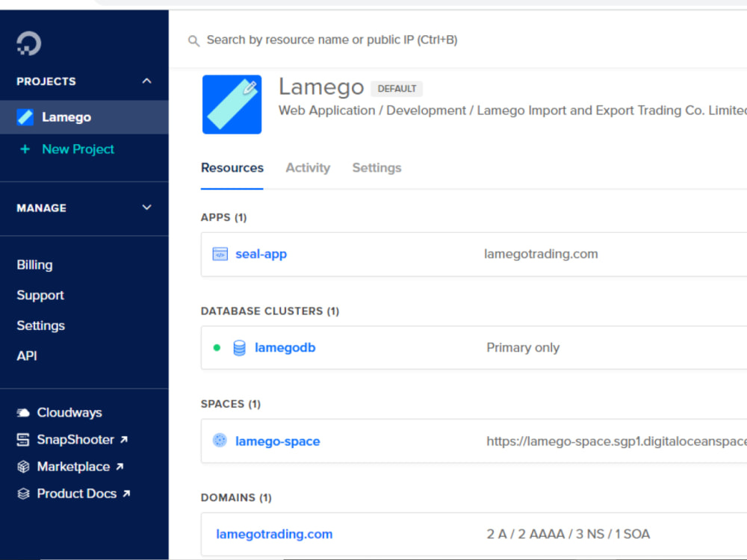Open the lamego-space link
Screen dimensions: 747x560
coord(278,441)
